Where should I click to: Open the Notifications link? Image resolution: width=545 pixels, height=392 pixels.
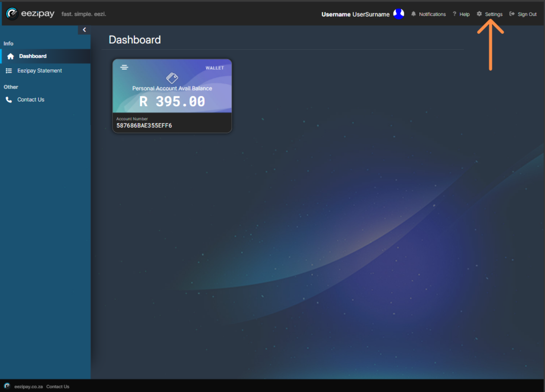[432, 14]
